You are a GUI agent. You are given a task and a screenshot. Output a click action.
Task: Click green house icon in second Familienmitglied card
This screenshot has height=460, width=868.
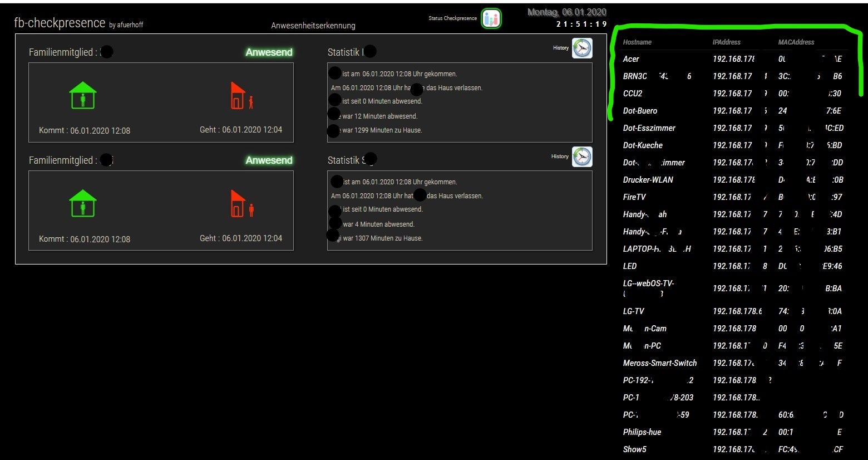point(83,203)
